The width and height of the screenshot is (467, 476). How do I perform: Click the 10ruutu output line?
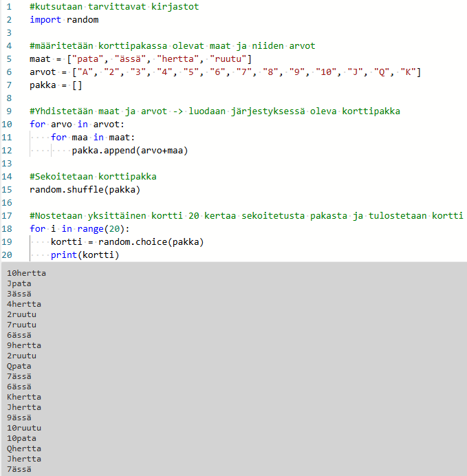point(23,428)
